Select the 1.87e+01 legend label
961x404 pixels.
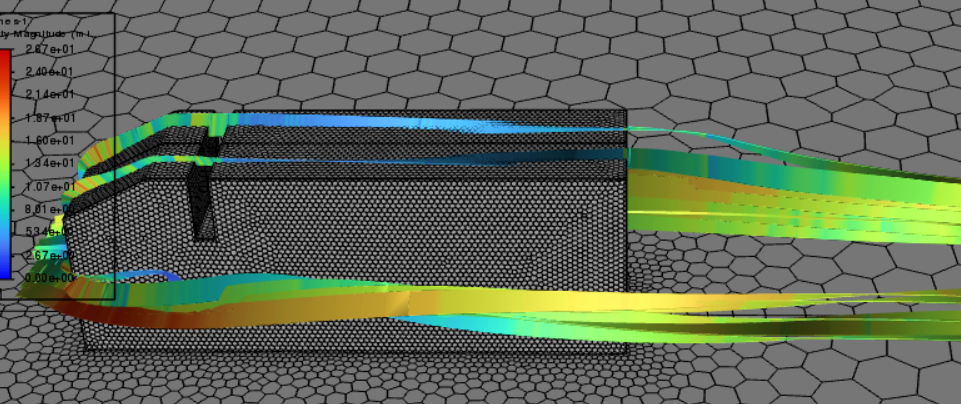click(50, 118)
